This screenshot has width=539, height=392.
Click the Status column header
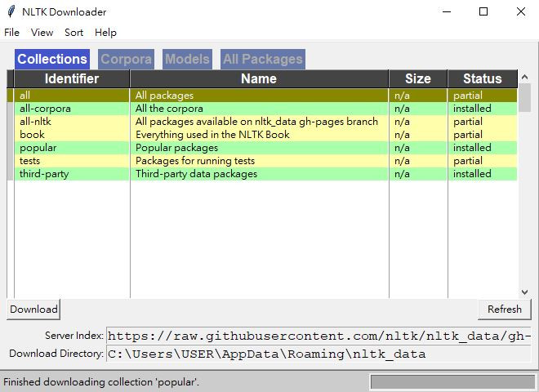click(483, 78)
